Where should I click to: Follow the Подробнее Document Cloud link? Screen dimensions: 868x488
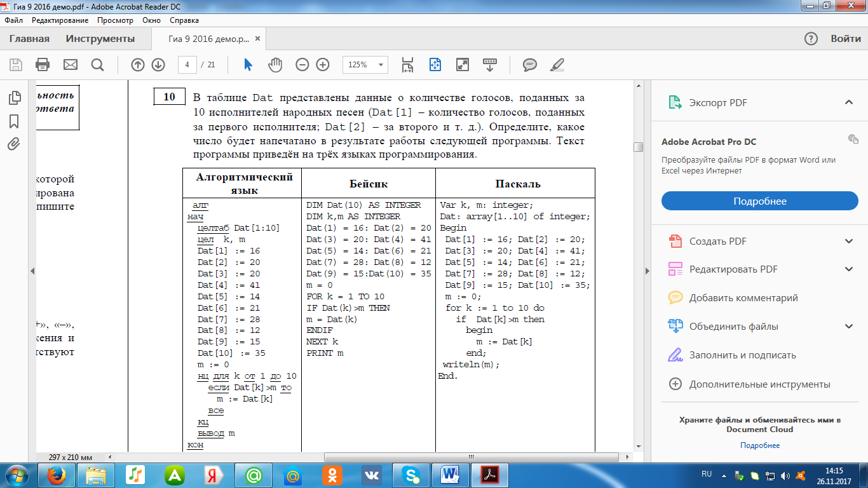pyautogui.click(x=760, y=445)
